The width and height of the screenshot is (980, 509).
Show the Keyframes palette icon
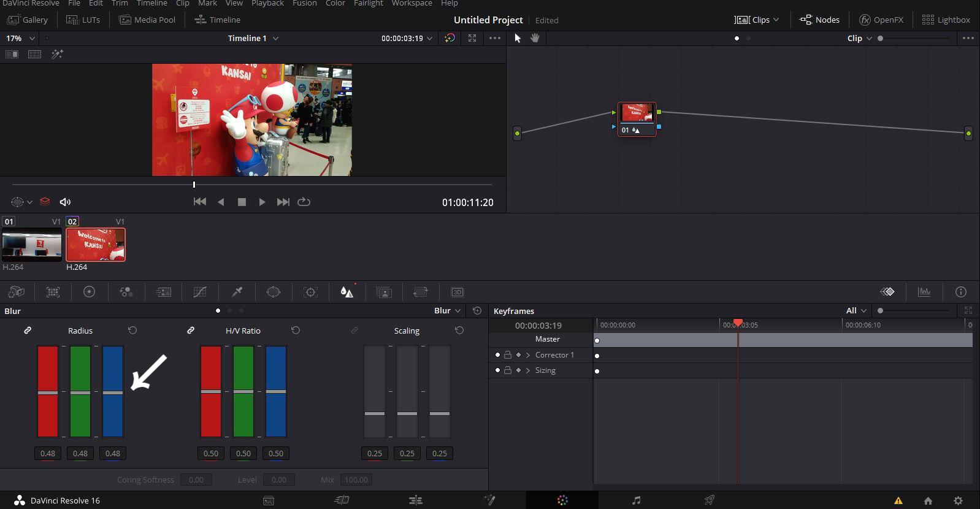(x=887, y=292)
